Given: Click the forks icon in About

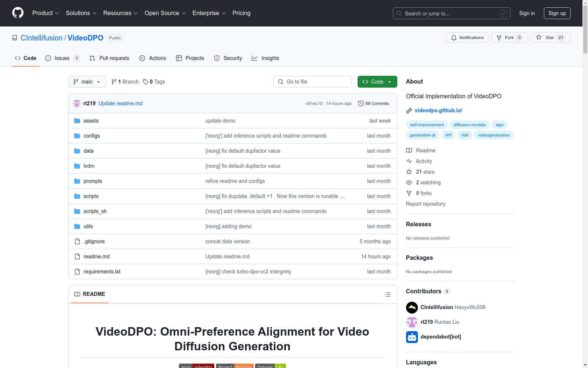Looking at the screenshot, I should 409,193.
